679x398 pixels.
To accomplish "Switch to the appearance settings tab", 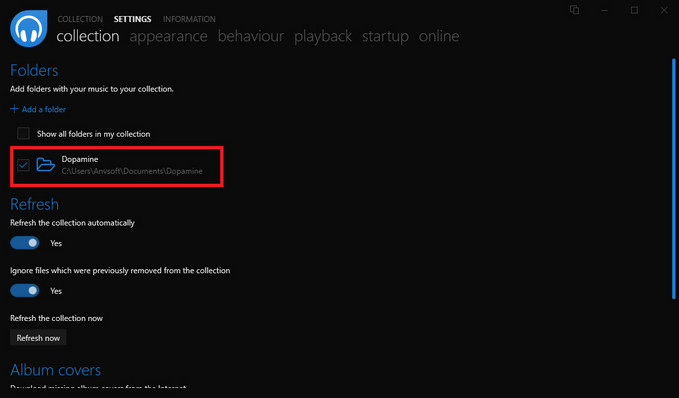I will click(168, 36).
